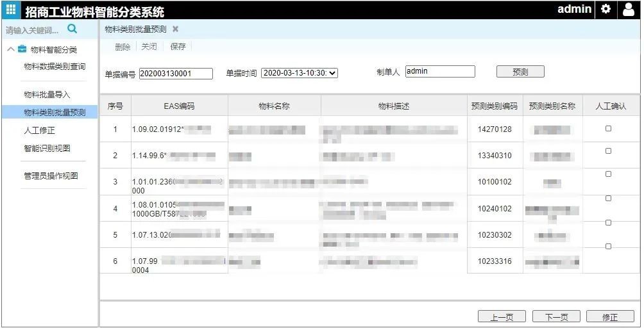644x328 pixels.
Task: Open the 单据时间 dropdown
Action: click(x=300, y=73)
